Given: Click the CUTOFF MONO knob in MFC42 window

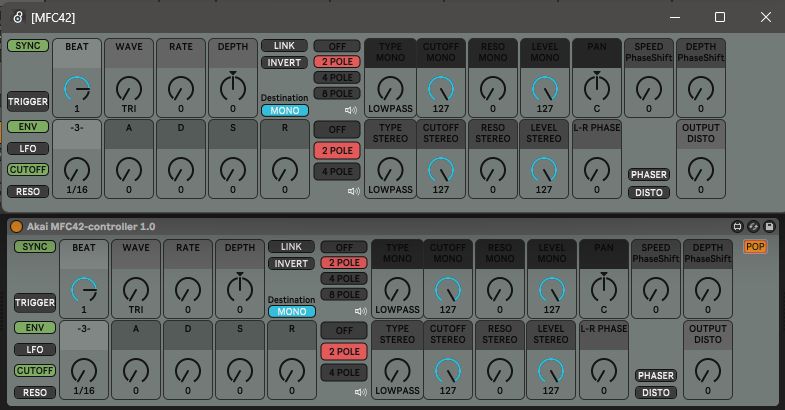Looking at the screenshot, I should point(441,89).
